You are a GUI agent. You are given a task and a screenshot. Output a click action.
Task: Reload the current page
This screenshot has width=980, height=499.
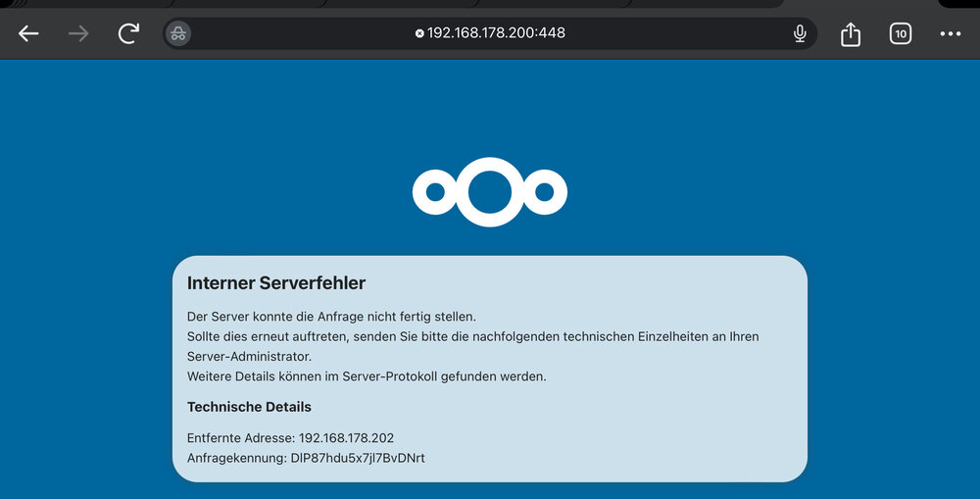128,33
